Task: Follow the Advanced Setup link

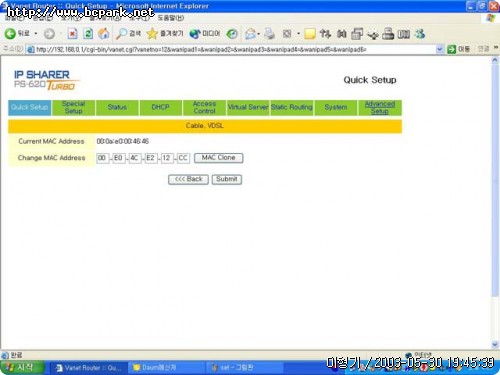Action: click(x=380, y=108)
